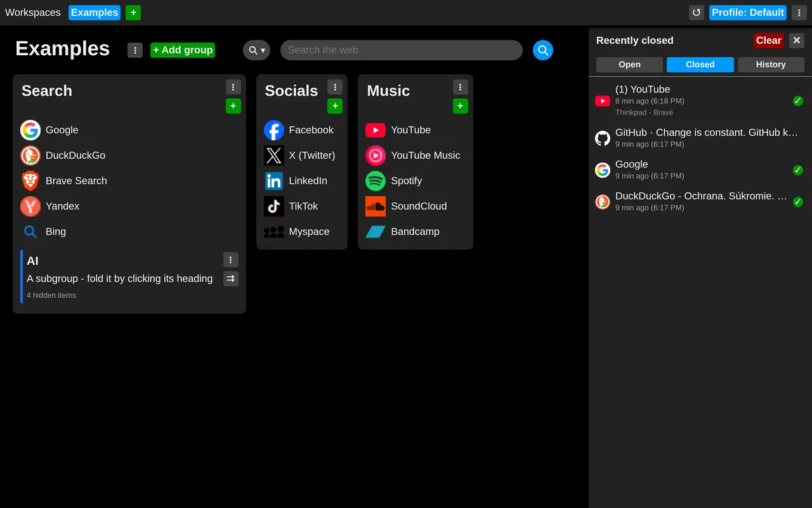Screen dimensions: 812x508
Task: Open the LinkedIn text link
Action: click(x=308, y=181)
